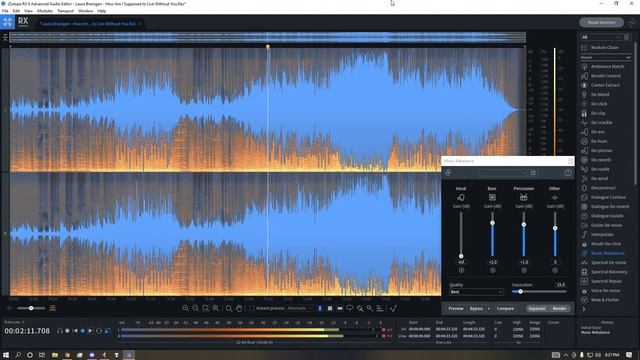Open the Music Rebalance preset dropdown
The height and width of the screenshot is (360, 640).
503,173
